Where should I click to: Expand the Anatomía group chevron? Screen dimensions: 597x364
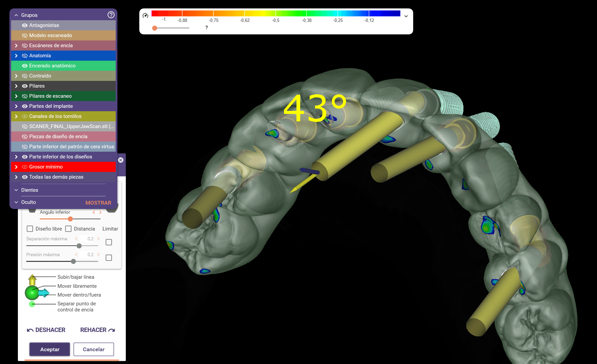pos(16,56)
